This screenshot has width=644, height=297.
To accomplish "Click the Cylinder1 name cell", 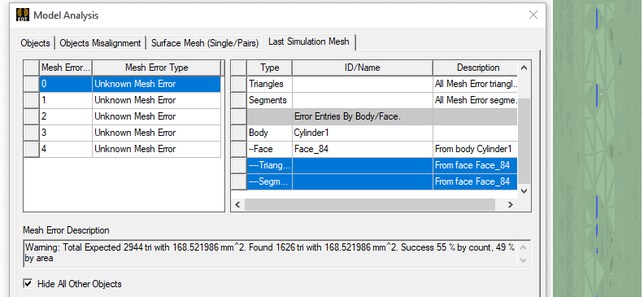I will tap(363, 133).
